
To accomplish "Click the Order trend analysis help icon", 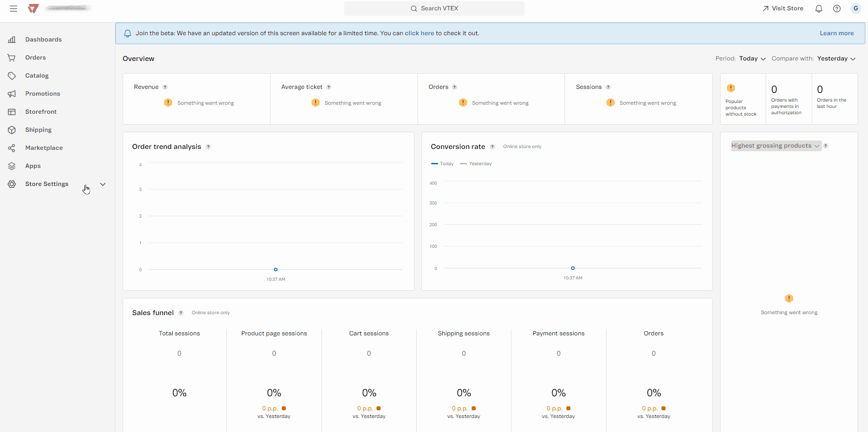I will [208, 147].
